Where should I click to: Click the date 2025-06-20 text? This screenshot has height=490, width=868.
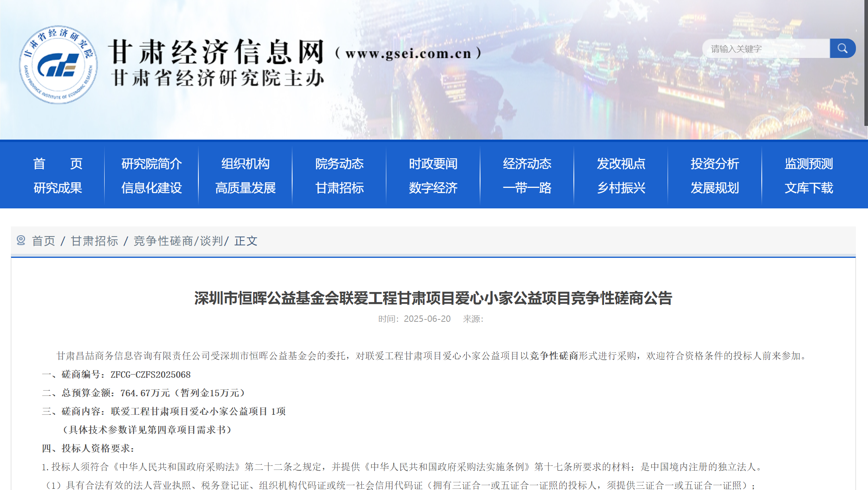pos(427,319)
